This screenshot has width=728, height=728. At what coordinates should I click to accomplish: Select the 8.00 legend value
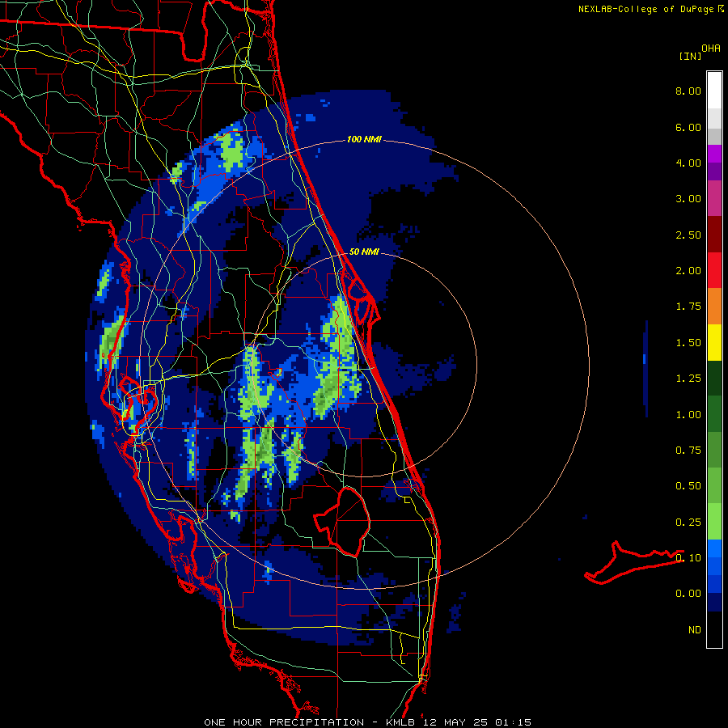(x=688, y=91)
